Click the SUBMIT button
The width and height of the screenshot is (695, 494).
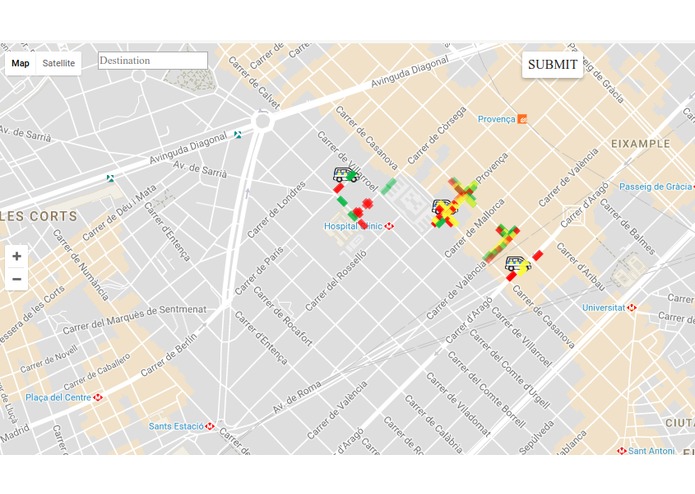coord(552,65)
